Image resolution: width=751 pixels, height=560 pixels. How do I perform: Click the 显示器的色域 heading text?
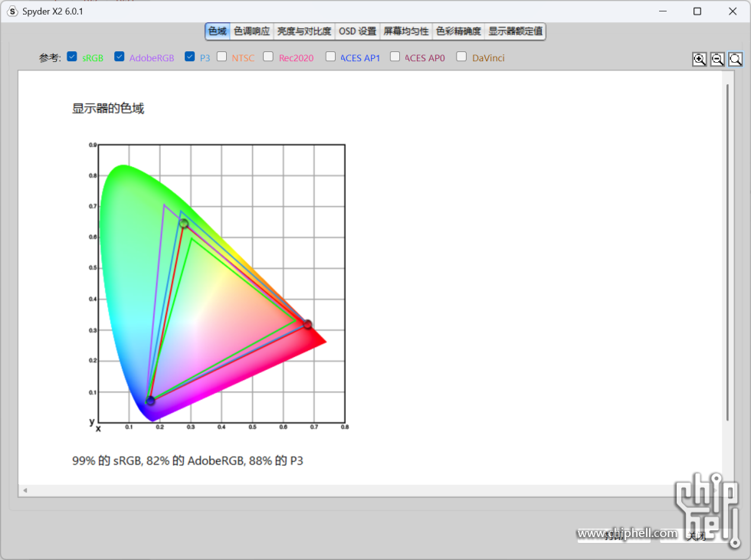(108, 108)
